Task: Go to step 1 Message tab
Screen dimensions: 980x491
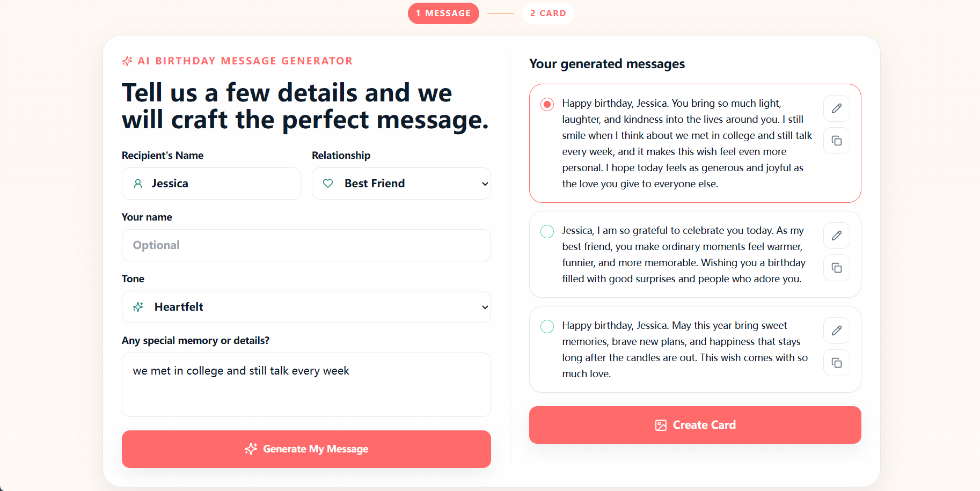Action: (x=443, y=13)
